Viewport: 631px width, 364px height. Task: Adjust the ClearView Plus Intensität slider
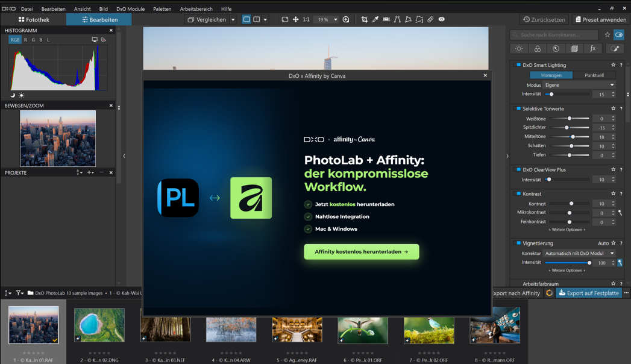click(x=549, y=180)
